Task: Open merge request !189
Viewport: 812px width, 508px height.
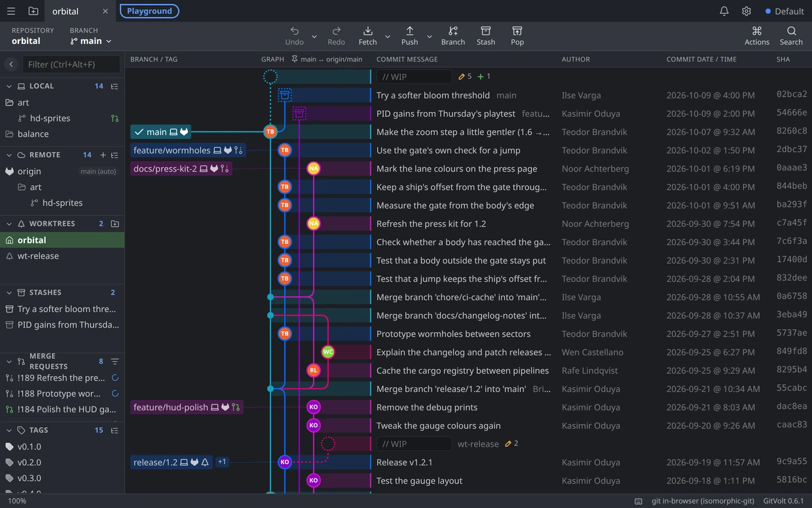Action: 62,378
